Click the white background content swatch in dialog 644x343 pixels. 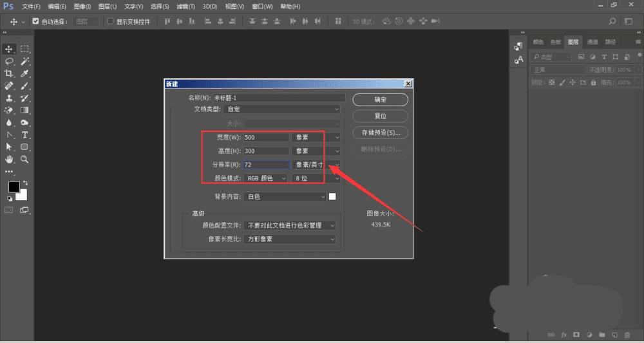[332, 196]
